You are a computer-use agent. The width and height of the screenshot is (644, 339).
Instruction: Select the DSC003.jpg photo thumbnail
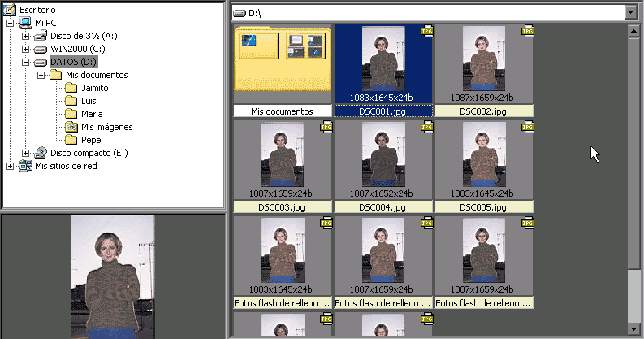283,154
